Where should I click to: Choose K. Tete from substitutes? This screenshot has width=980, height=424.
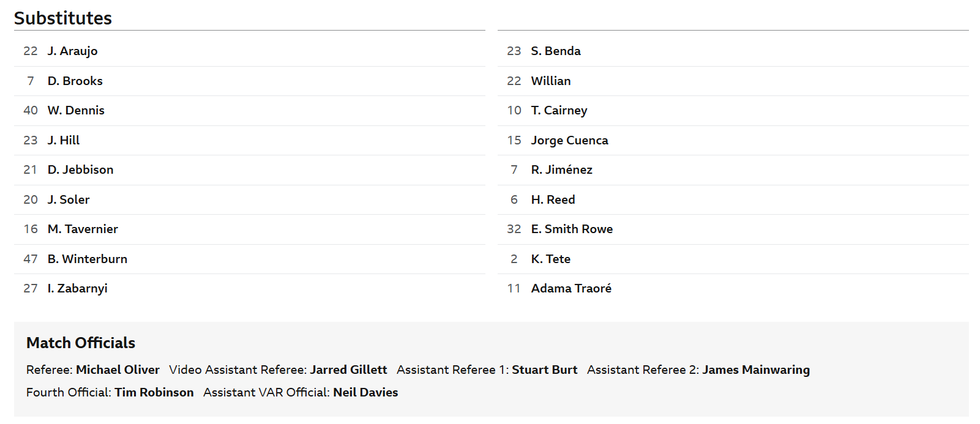click(x=550, y=259)
